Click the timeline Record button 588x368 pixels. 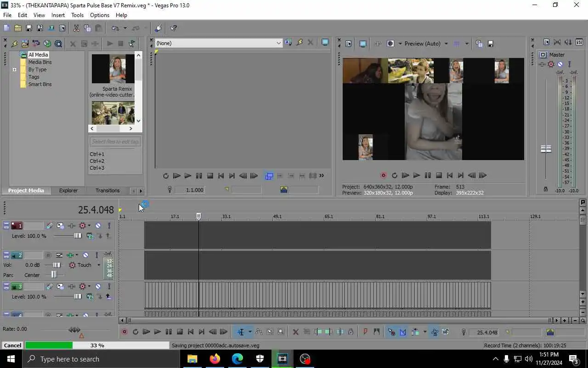pyautogui.click(x=124, y=332)
